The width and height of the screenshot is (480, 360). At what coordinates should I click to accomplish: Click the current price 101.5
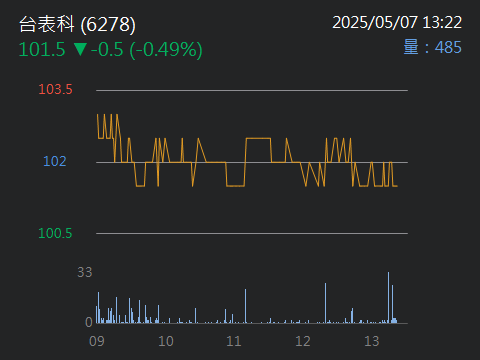tap(42, 49)
